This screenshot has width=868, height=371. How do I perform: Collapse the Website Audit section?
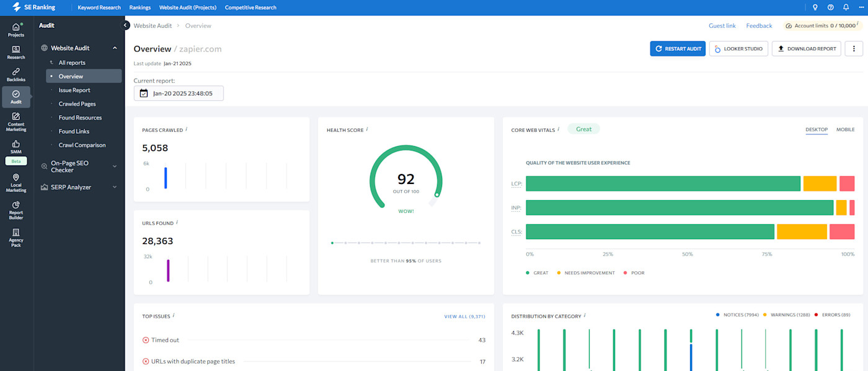click(115, 48)
